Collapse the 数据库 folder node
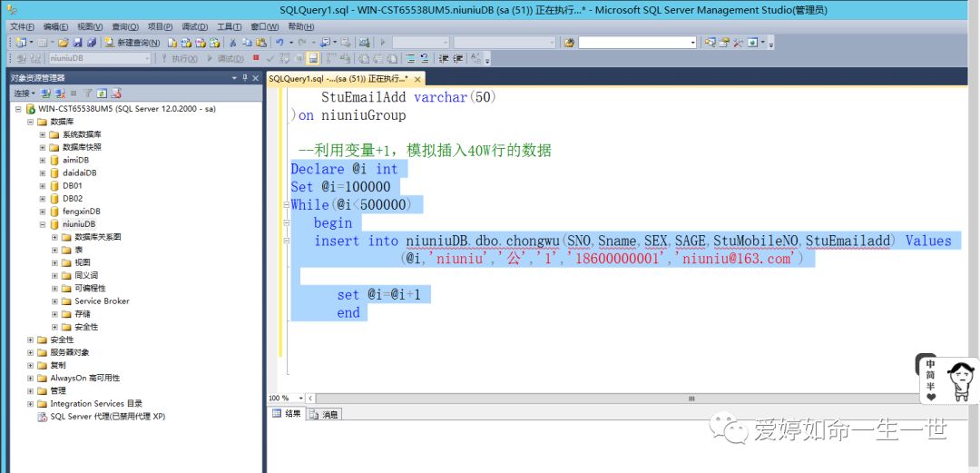Screen dimensions: 980x473 click(30, 122)
